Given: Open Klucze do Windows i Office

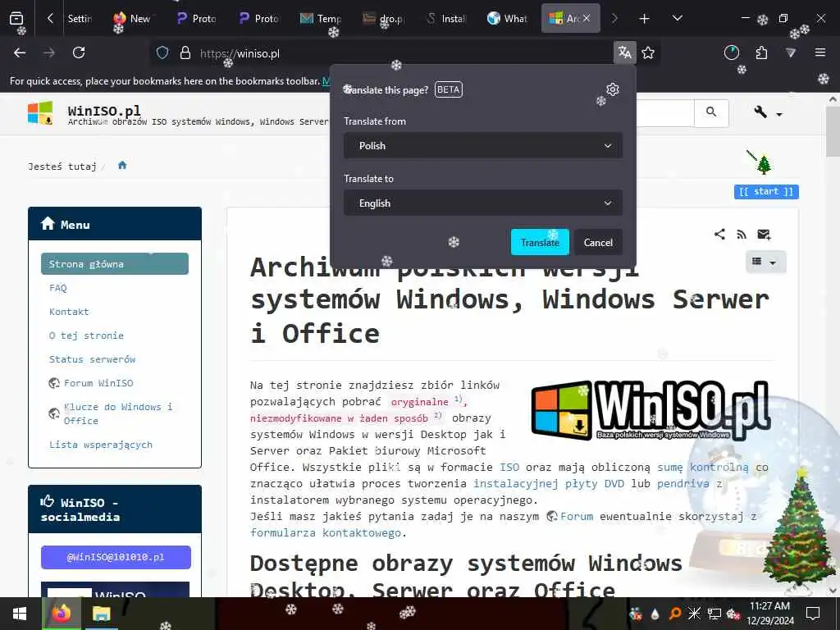Looking at the screenshot, I should [x=118, y=413].
